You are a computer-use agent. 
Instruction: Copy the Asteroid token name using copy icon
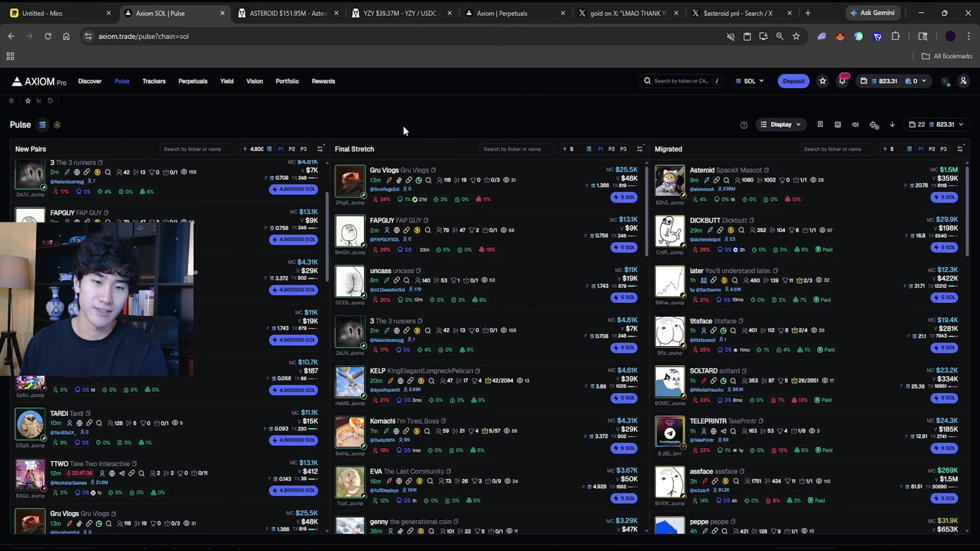767,170
